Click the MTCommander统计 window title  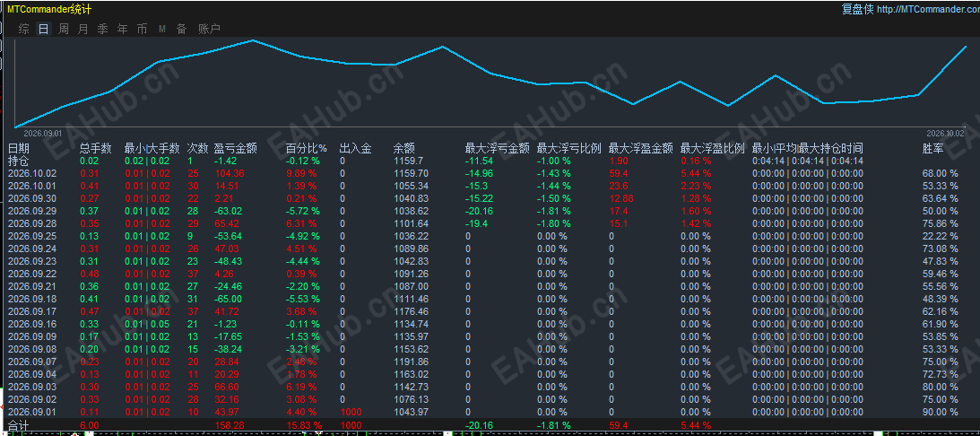click(49, 9)
